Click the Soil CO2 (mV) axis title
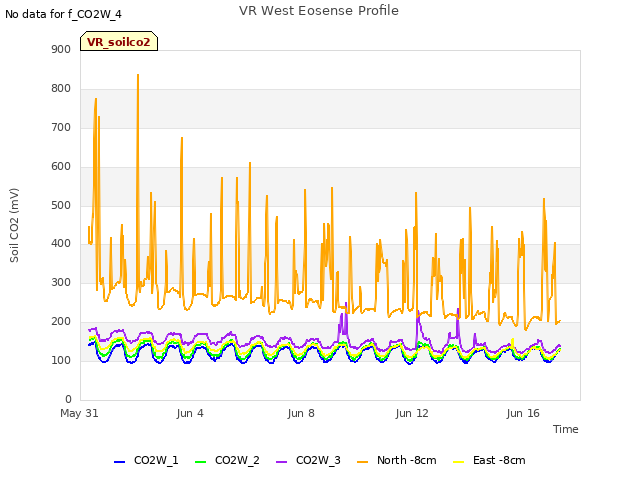This screenshot has height=480, width=640. coord(14,225)
